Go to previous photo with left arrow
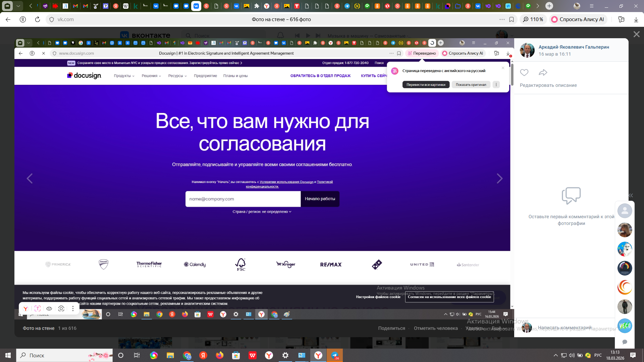The image size is (644, 362). [30, 179]
